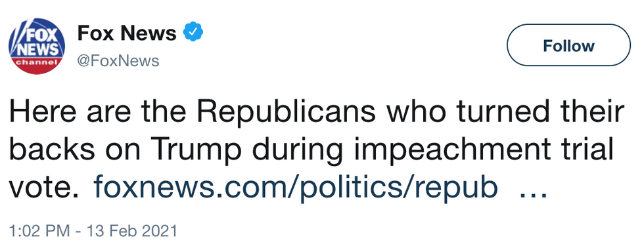644x246 pixels.
Task: Open the foxnews.com/politics/repub link
Action: (296, 188)
